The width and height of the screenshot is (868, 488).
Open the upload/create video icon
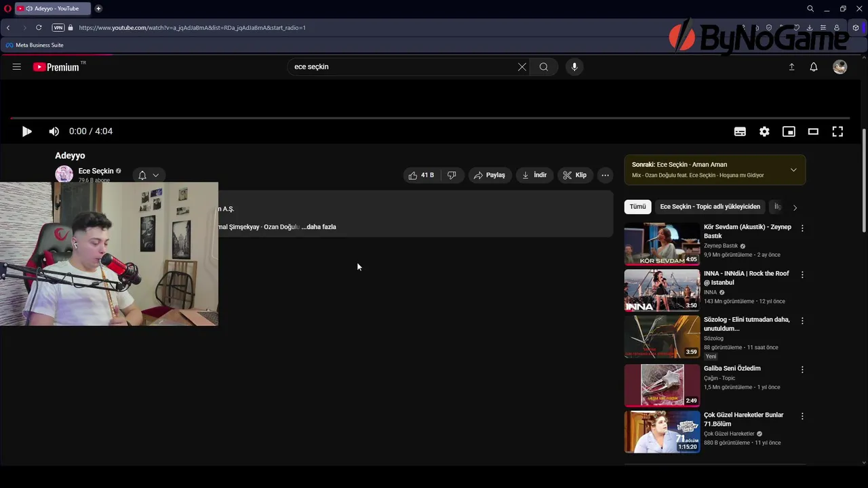(791, 66)
